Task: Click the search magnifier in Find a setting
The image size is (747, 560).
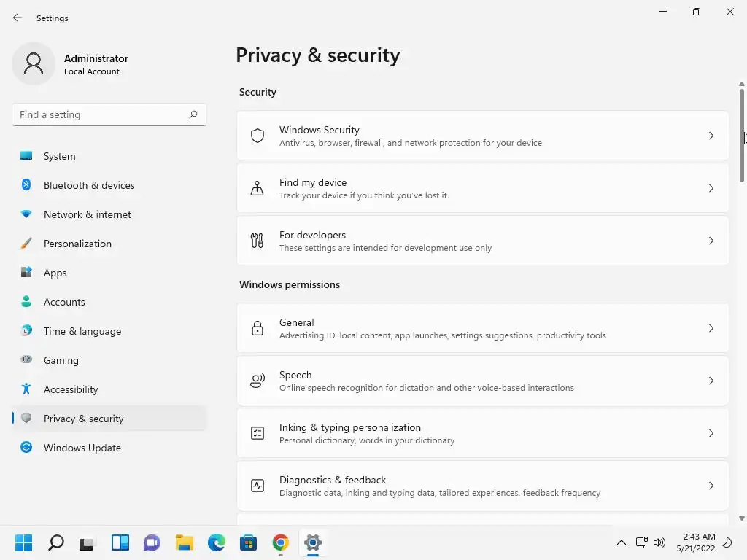Action: (193, 114)
